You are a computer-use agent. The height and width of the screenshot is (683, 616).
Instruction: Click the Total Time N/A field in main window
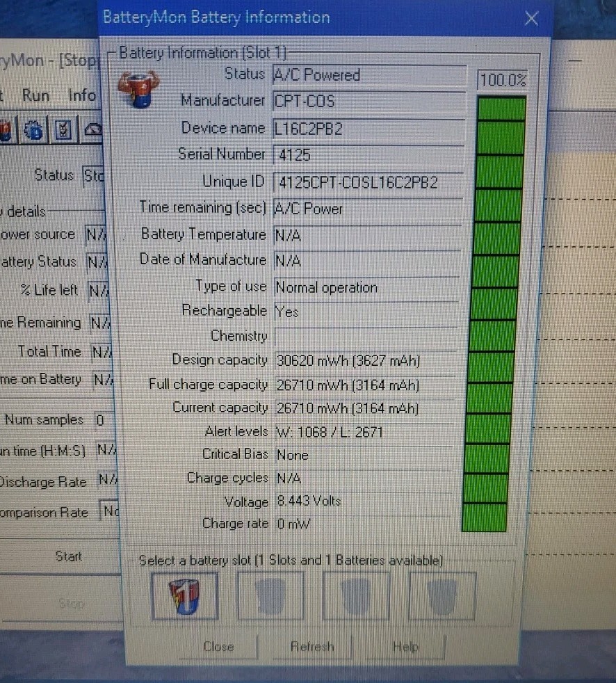click(102, 352)
